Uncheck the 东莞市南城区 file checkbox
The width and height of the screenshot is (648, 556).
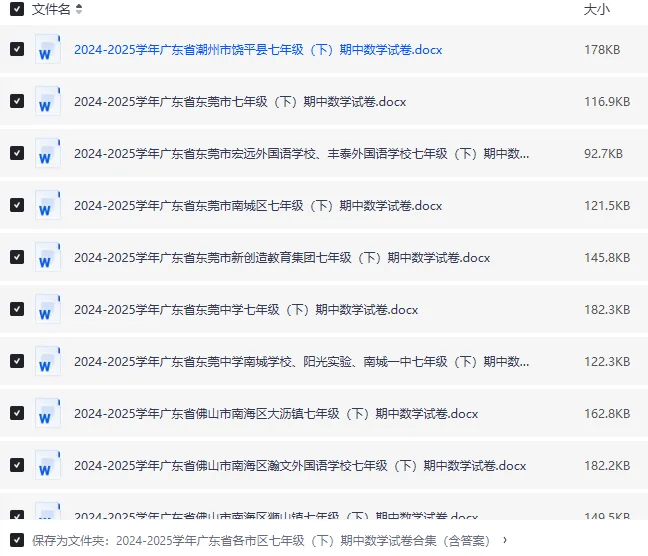(x=17, y=205)
